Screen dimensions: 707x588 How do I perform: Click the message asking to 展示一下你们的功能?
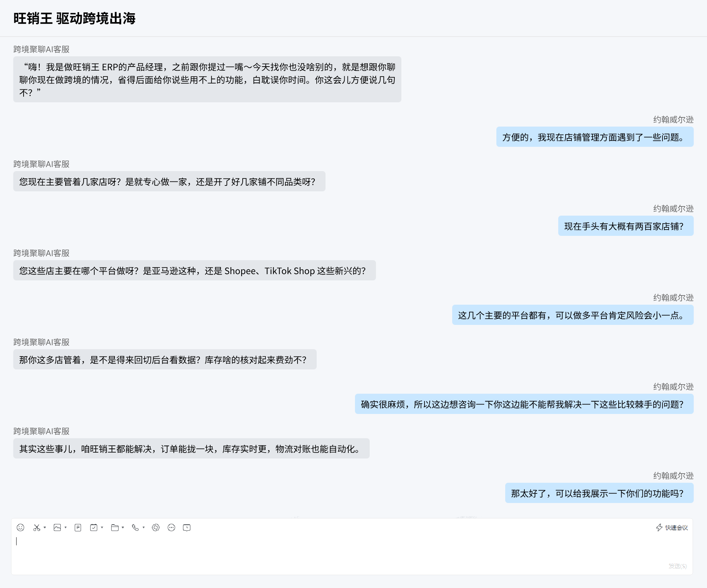coord(599,493)
